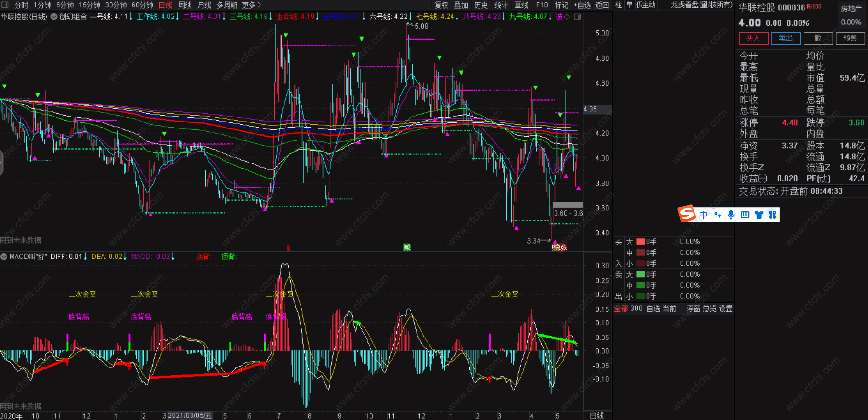The height and width of the screenshot is (420, 868).
Task: Expand the 更多 periods menu
Action: pos(251,5)
